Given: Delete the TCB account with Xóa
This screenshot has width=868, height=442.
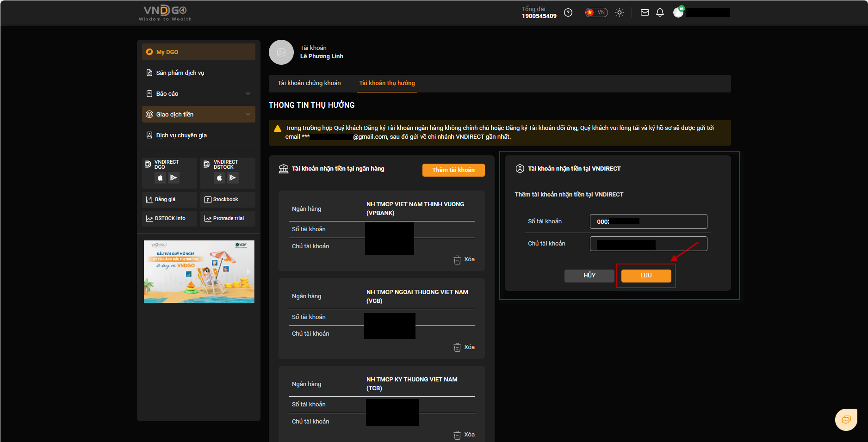Looking at the screenshot, I should [x=464, y=435].
